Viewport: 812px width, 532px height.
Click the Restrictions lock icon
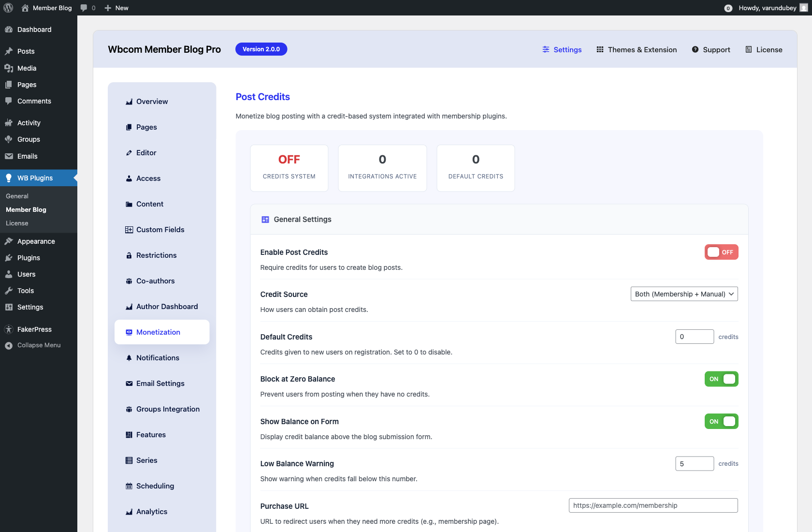(129, 255)
